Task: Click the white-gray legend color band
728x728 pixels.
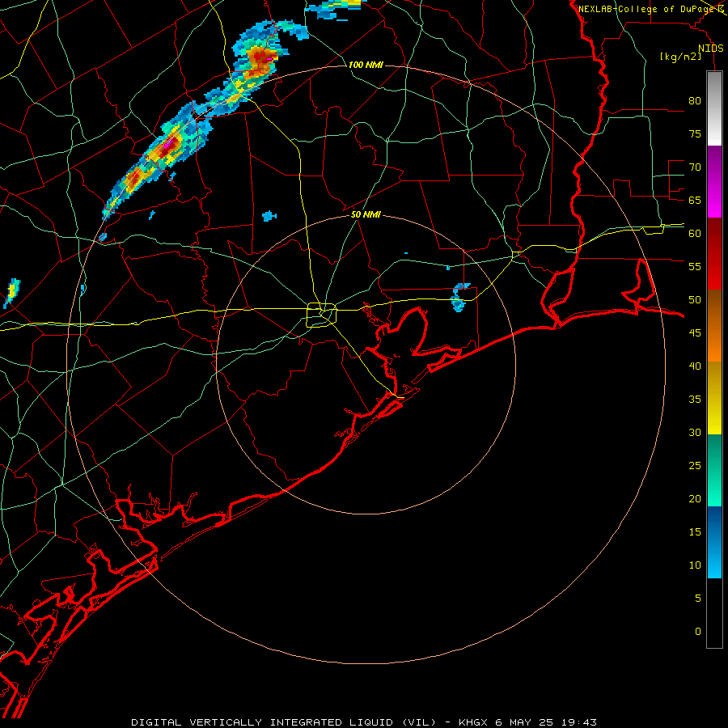Action: [x=714, y=108]
